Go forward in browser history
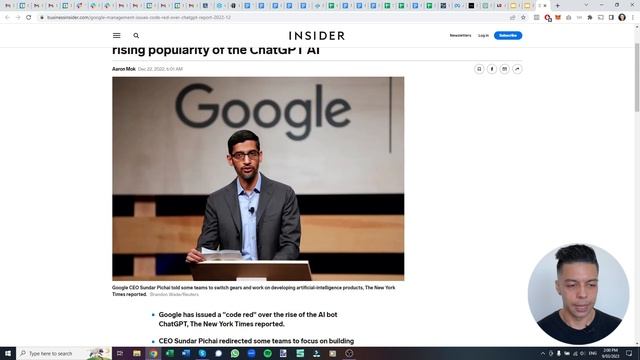 click(18, 18)
